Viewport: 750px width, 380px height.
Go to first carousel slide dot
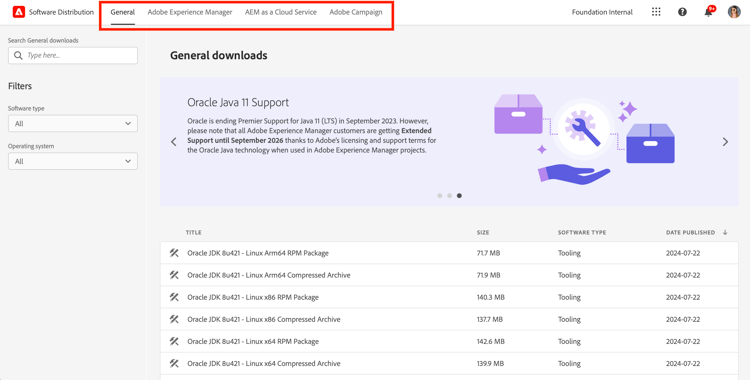click(x=440, y=195)
